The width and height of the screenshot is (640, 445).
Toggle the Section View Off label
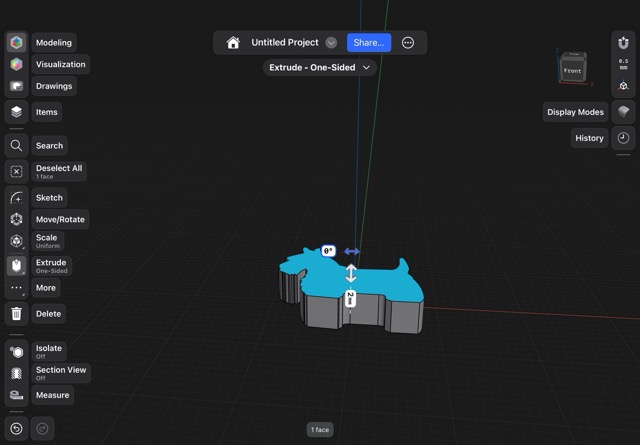pos(61,373)
